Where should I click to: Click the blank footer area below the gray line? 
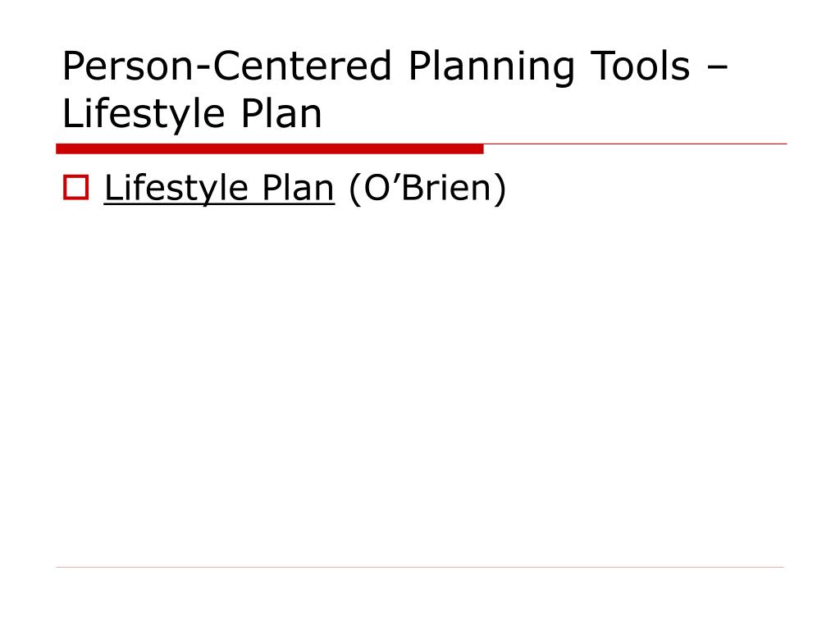[420, 597]
